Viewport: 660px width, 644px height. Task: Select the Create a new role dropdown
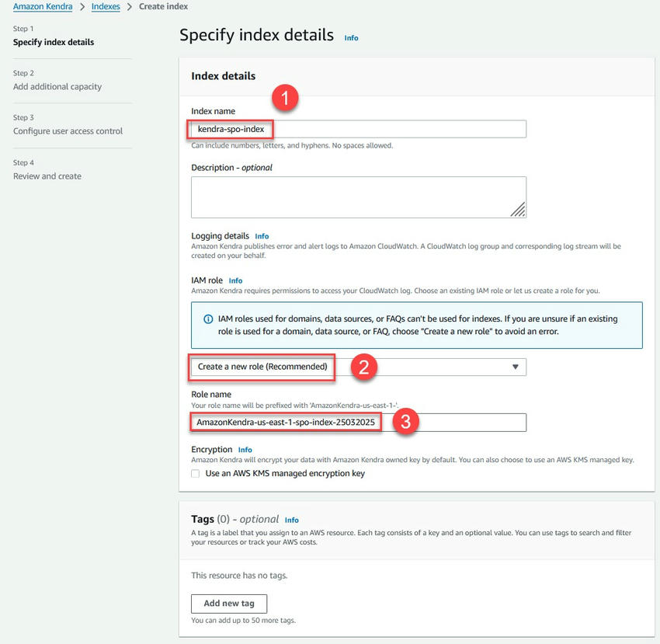(358, 367)
